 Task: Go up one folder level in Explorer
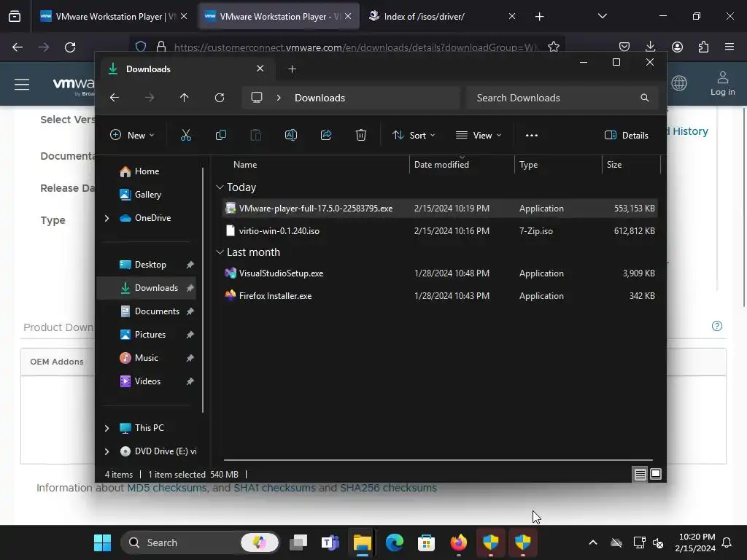pyautogui.click(x=185, y=98)
